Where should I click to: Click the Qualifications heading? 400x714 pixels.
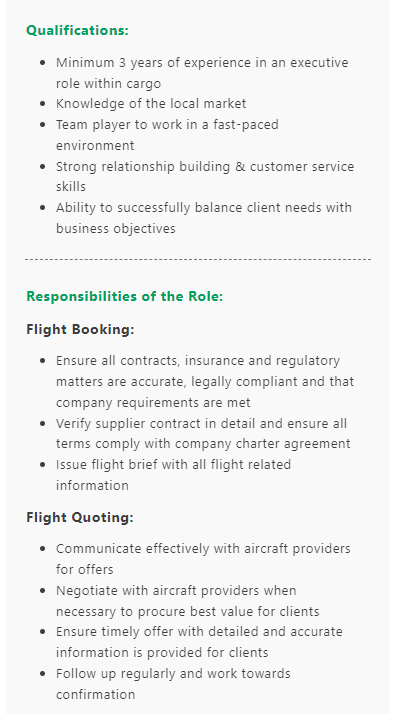pyautogui.click(x=77, y=31)
